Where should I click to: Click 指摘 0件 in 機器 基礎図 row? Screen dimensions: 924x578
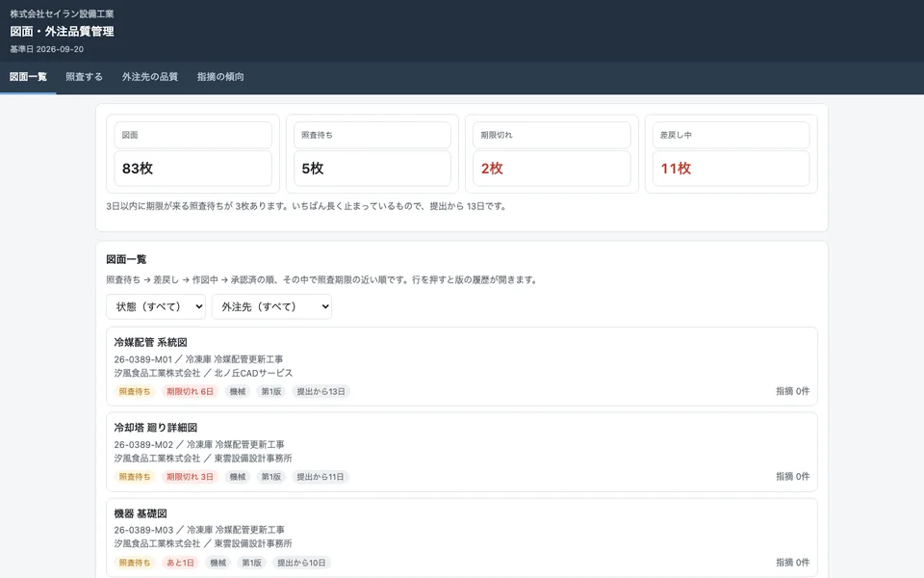coord(792,563)
